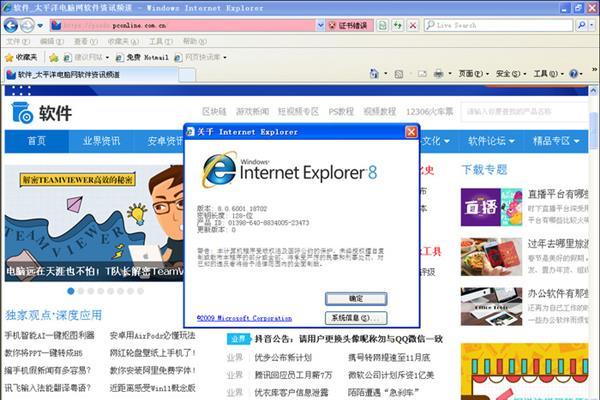Click the 软件 site logo icon
Image resolution: width=600 pixels, height=400 pixels.
pos(22,112)
